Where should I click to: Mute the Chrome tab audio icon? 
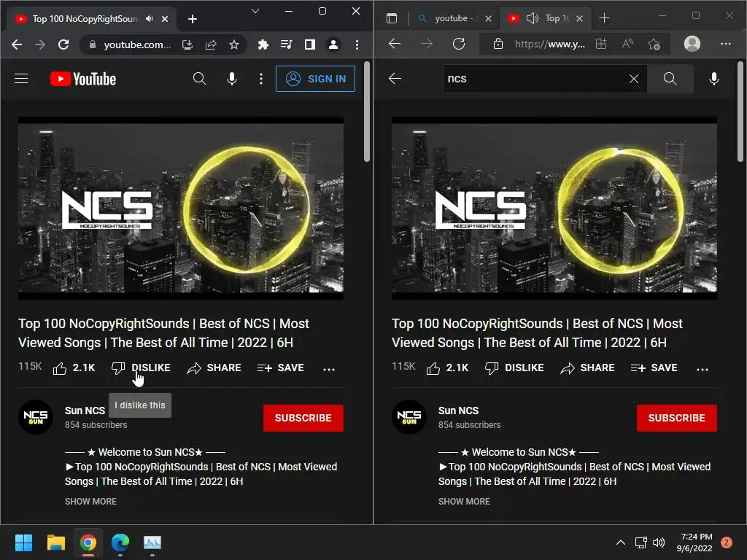pos(150,18)
